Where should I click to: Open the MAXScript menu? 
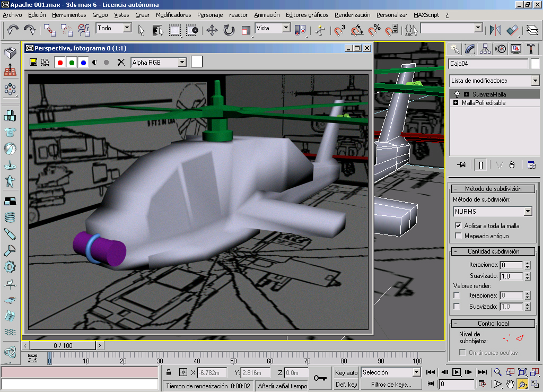pos(426,15)
